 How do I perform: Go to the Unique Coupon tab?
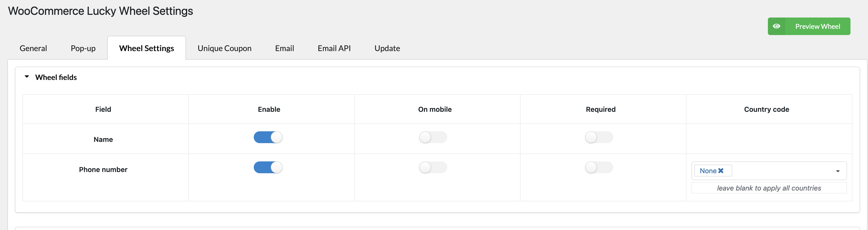224,48
